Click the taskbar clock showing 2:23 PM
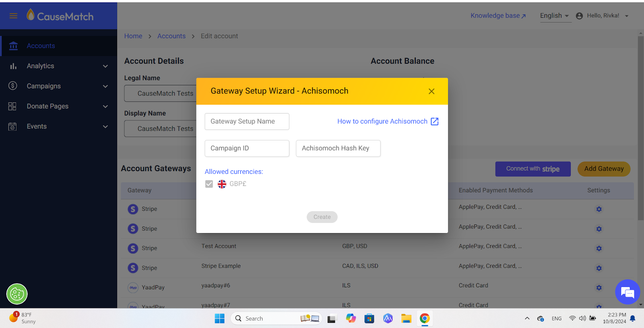The image size is (644, 328). point(615,318)
